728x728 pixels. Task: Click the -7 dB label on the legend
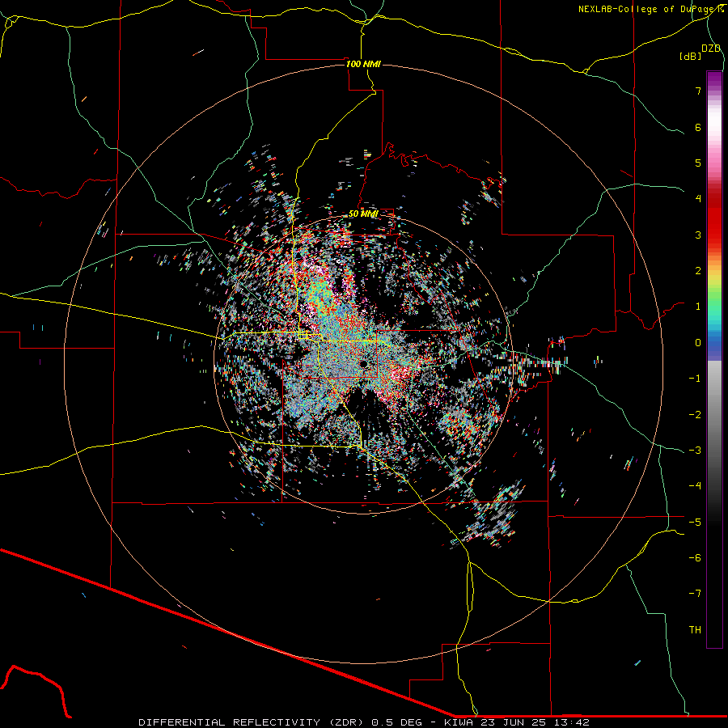pos(695,594)
